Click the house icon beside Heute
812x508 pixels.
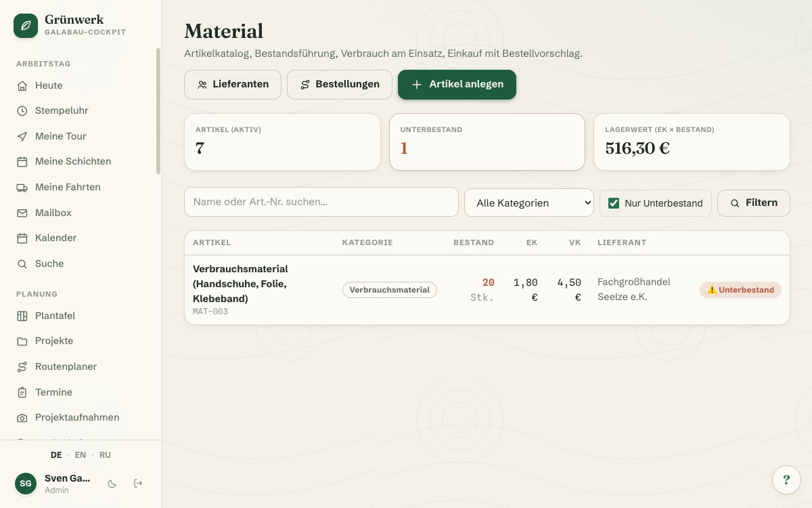[22, 85]
